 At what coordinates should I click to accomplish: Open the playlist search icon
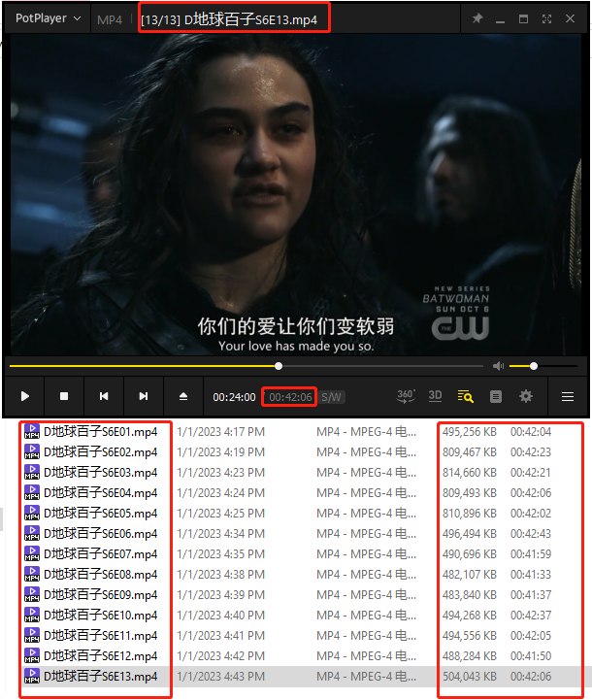tap(465, 396)
